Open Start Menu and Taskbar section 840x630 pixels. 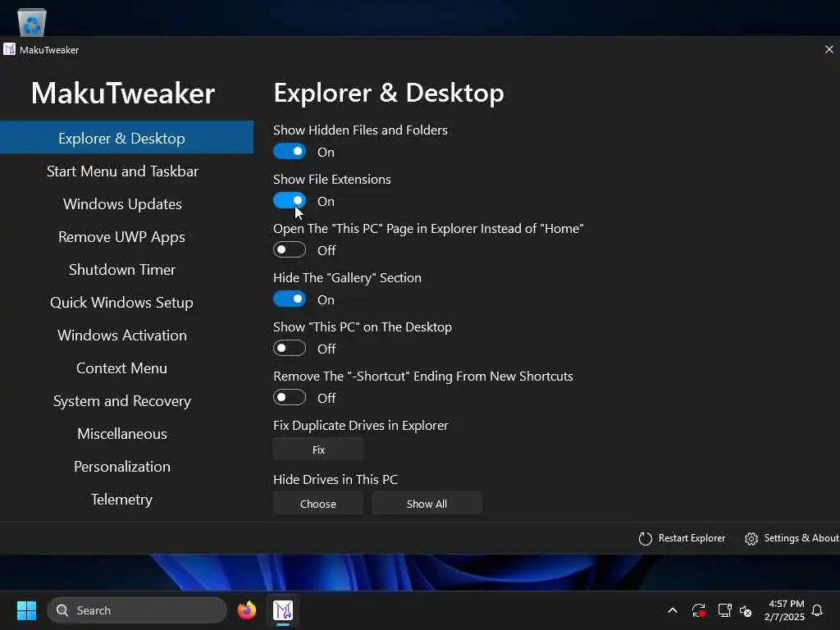pos(122,171)
